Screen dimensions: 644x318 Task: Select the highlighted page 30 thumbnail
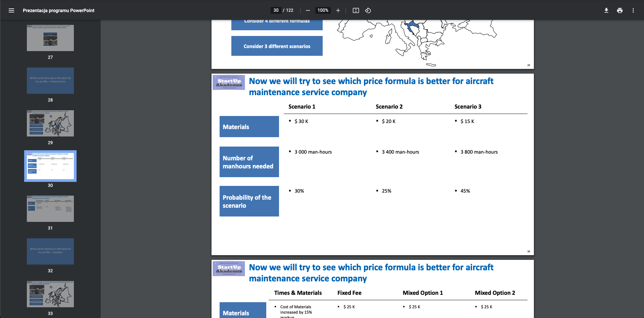[50, 166]
